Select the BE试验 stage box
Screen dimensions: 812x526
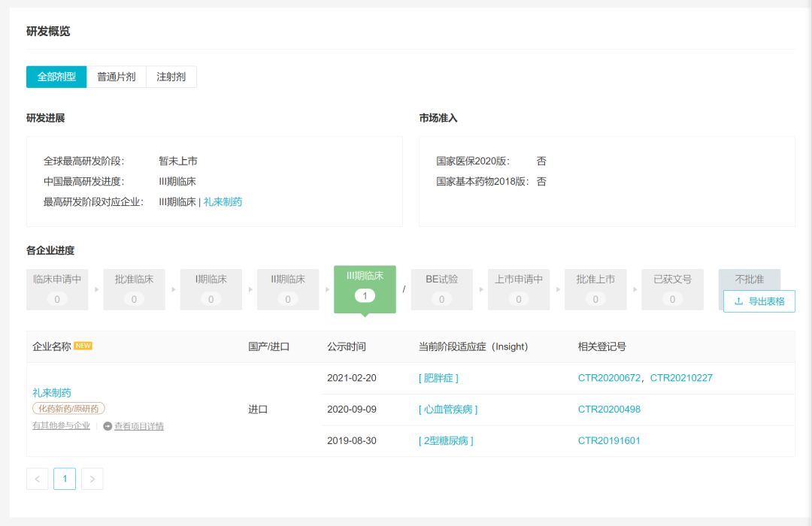[x=441, y=289]
